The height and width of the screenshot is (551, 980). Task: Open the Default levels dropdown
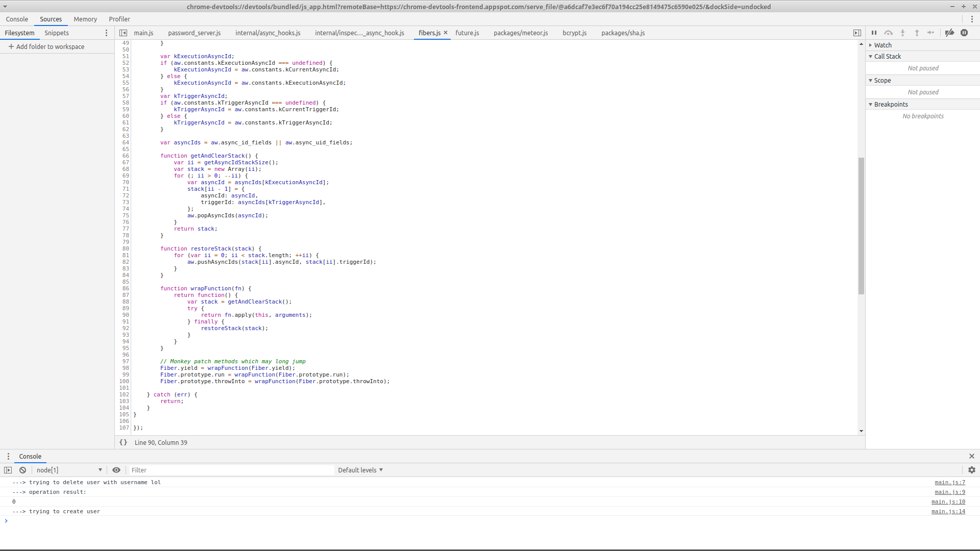pos(360,470)
